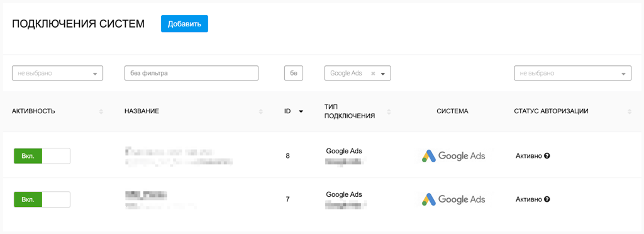
Task: Open the blurred name of connection 8
Action: 179,156
